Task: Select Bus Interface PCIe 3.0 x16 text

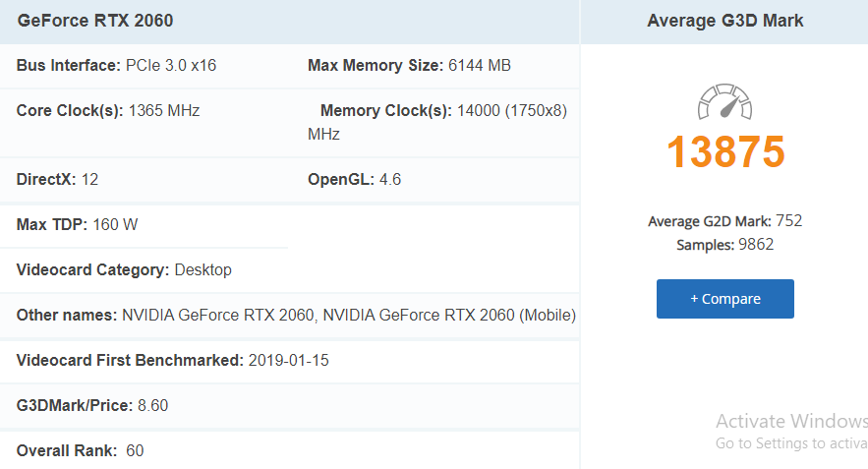Action: coord(116,65)
